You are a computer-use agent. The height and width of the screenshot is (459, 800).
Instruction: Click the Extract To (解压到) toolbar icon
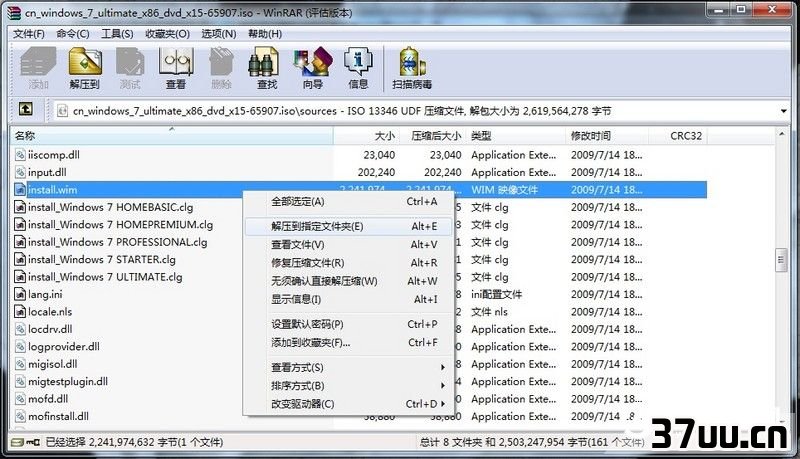click(85, 68)
